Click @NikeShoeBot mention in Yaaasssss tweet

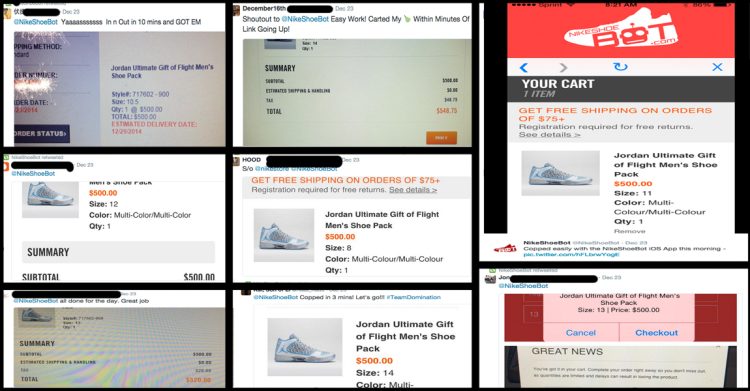tap(36, 22)
